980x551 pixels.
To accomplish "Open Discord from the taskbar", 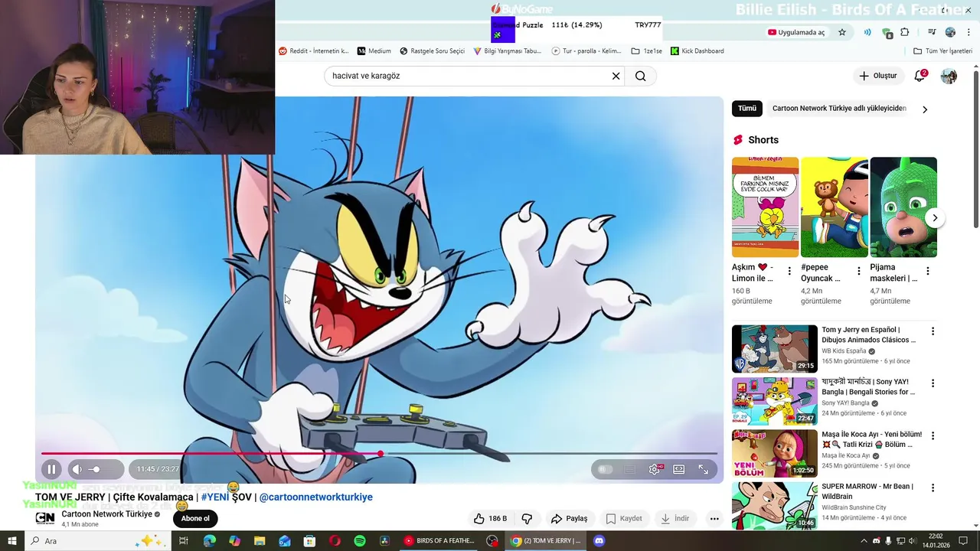I will click(599, 541).
